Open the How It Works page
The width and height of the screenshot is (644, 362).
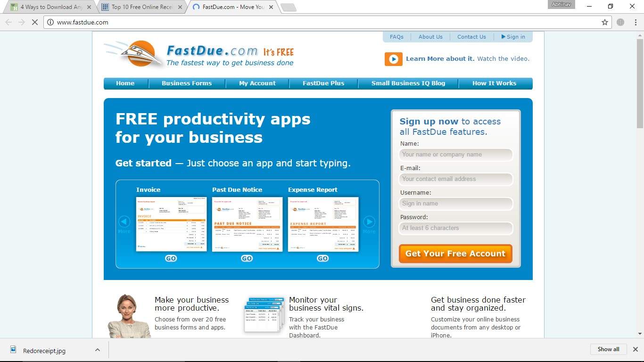[495, 83]
